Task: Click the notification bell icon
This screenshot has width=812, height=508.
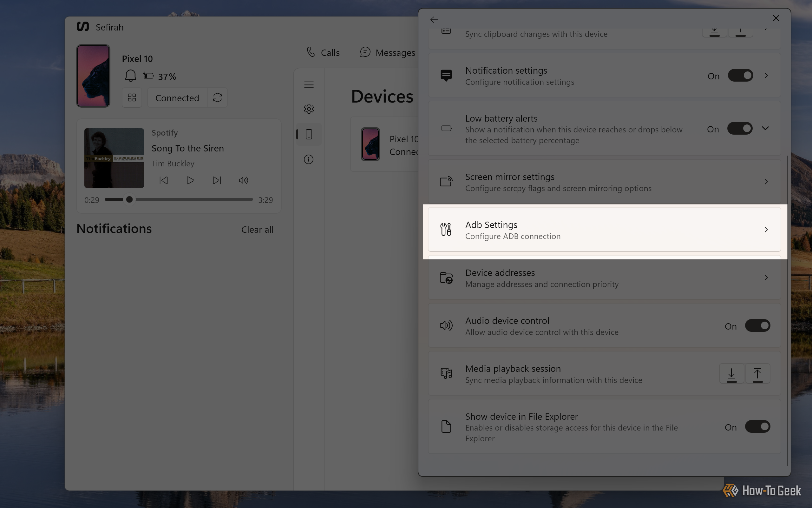Action: tap(130, 76)
